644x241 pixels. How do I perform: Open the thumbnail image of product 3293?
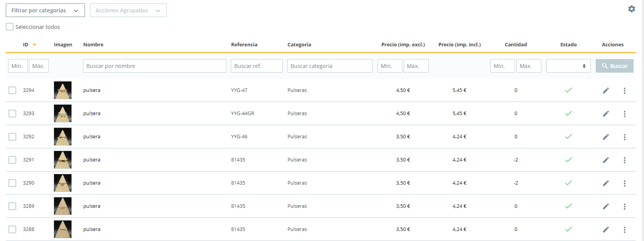pyautogui.click(x=63, y=114)
